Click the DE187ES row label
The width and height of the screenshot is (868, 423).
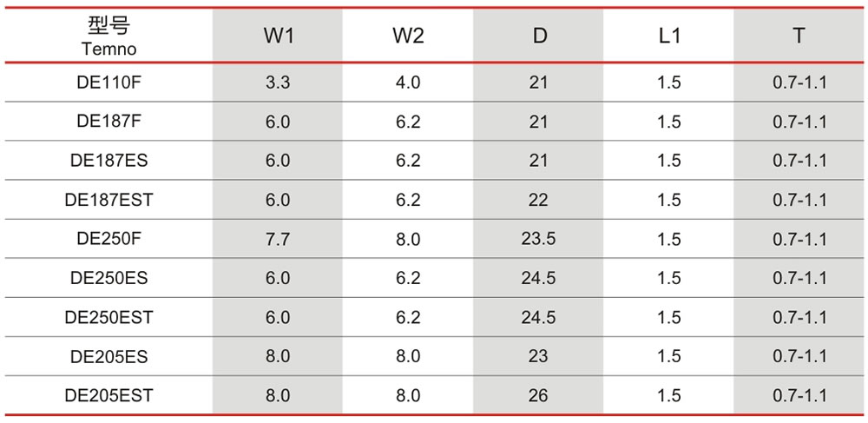coord(108,161)
